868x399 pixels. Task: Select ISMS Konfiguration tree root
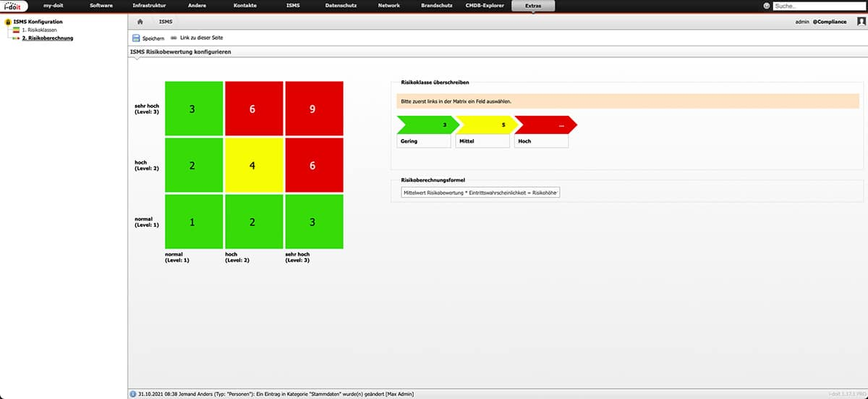[x=38, y=22]
